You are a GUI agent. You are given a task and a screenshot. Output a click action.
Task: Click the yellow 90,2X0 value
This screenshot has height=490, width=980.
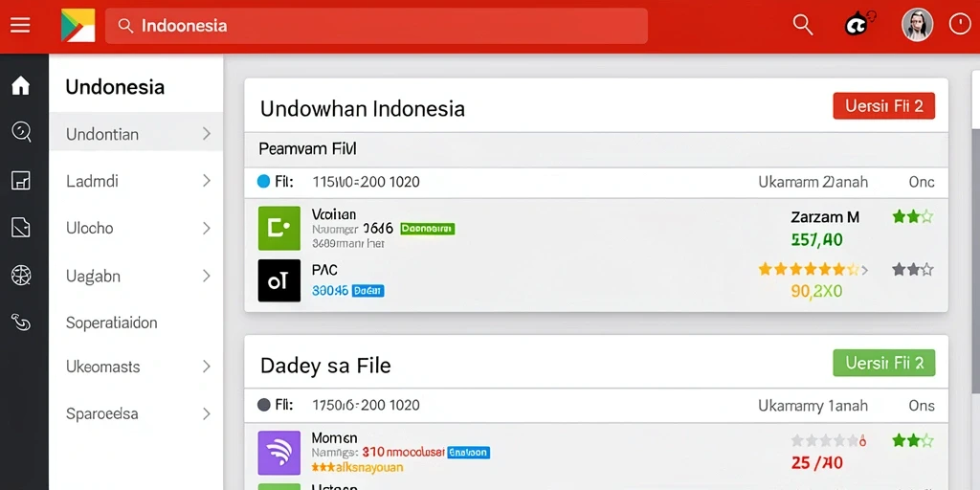(x=816, y=291)
